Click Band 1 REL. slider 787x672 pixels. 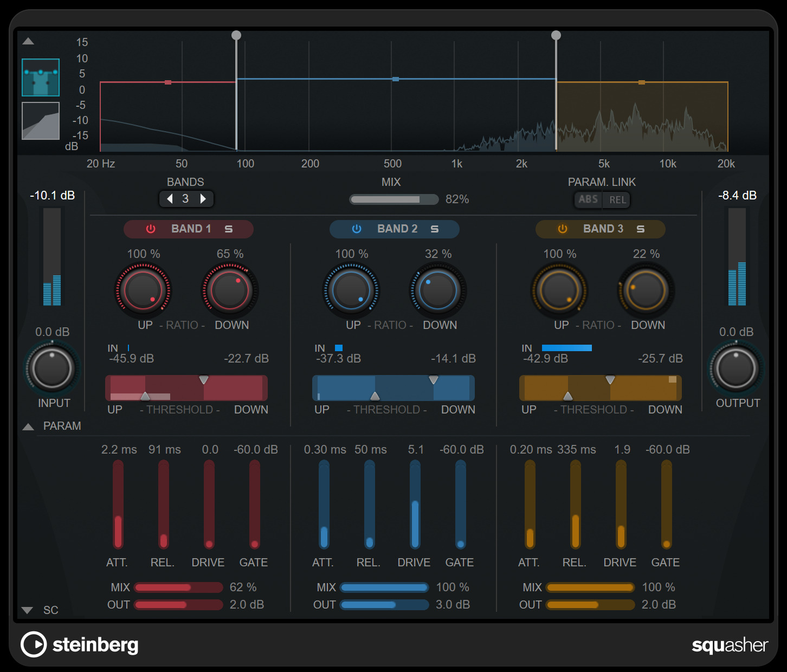[164, 505]
